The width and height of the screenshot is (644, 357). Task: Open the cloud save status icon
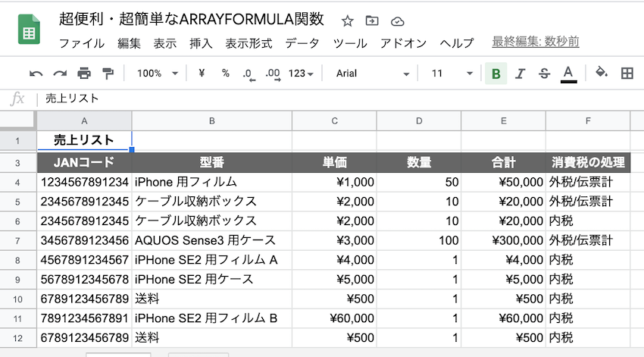pos(397,20)
